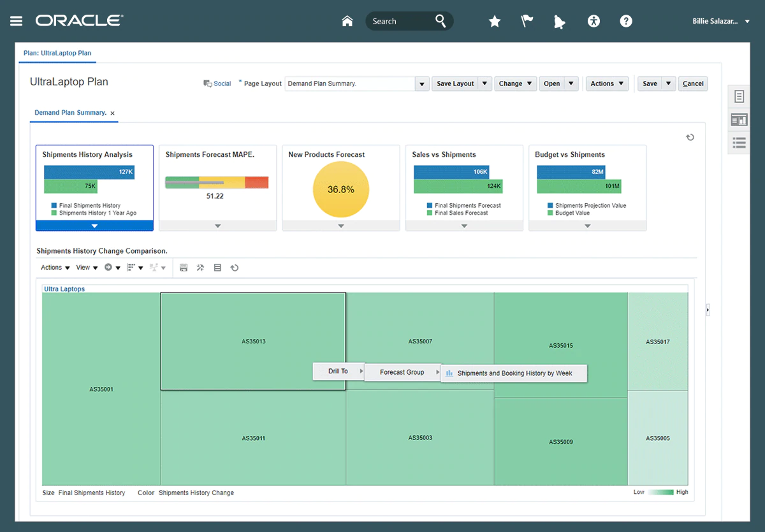Close the Demand Plan Summary tab
Image resolution: width=765 pixels, height=532 pixels.
pos(113,113)
